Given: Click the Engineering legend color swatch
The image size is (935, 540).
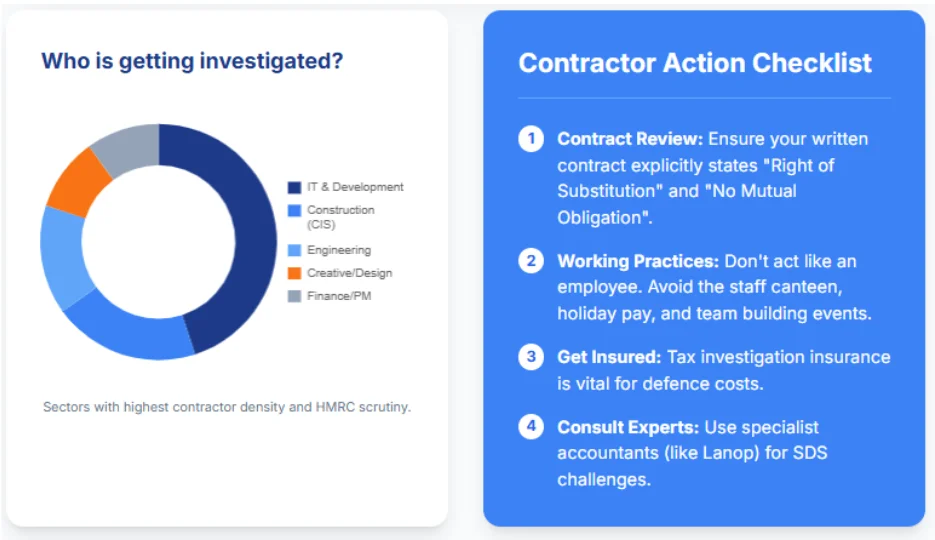Looking at the screenshot, I should click(294, 250).
